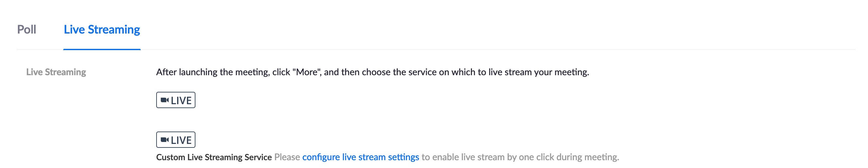Select the Live Streaming tab

(102, 30)
